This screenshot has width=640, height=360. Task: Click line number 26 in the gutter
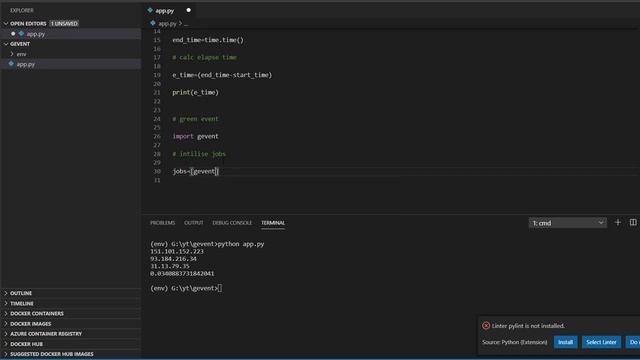coord(157,136)
